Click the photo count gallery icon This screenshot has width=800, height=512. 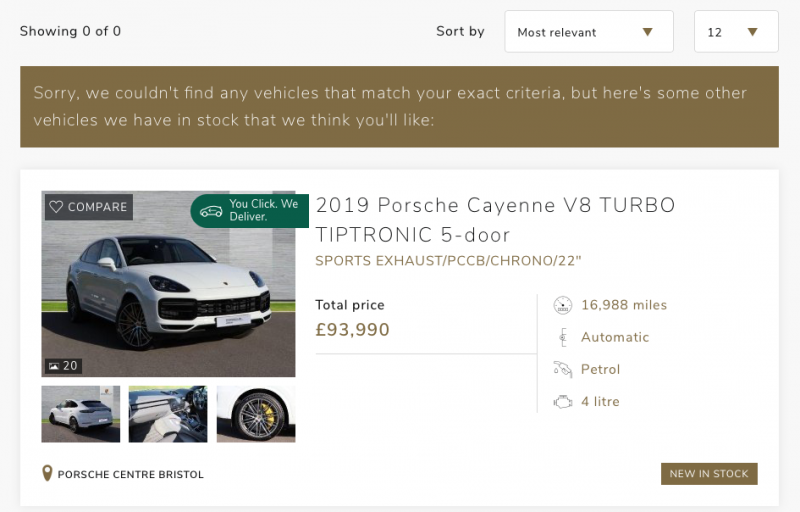click(54, 366)
